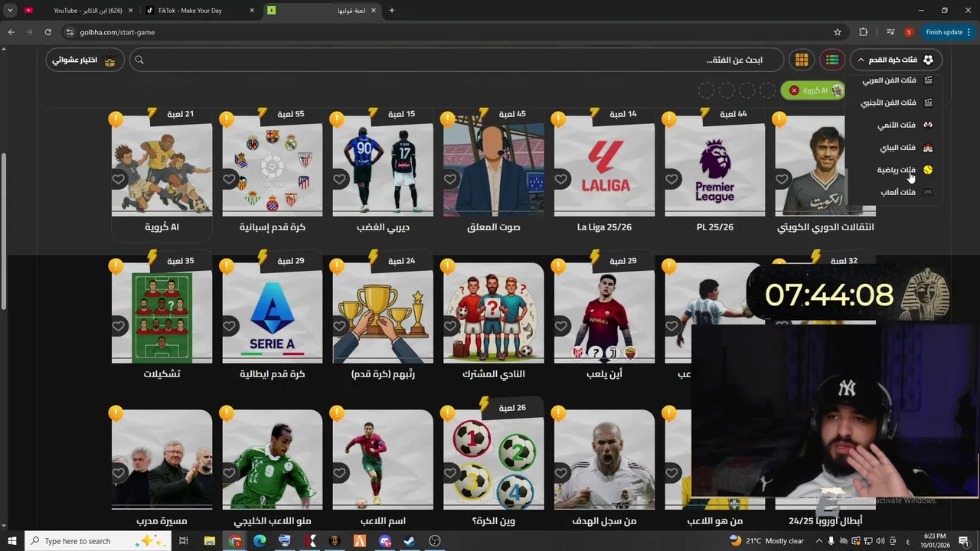Favorite the أين يلعب card
980x551 pixels.
560,326
